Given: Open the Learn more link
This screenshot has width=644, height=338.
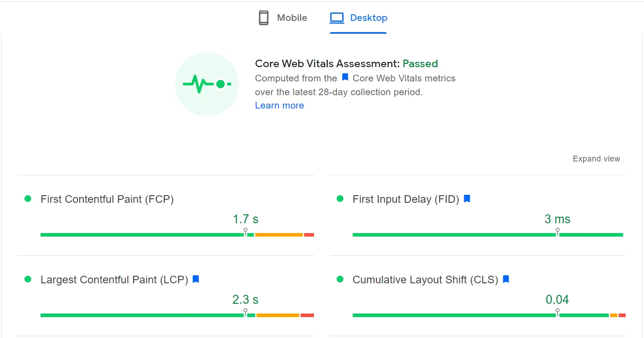Looking at the screenshot, I should pyautogui.click(x=279, y=105).
